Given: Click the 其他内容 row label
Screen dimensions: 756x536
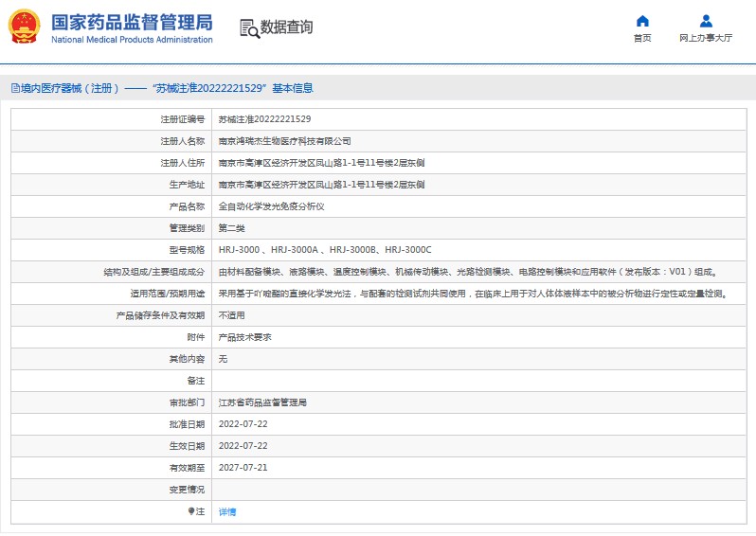Looking at the screenshot, I should click(x=187, y=359).
